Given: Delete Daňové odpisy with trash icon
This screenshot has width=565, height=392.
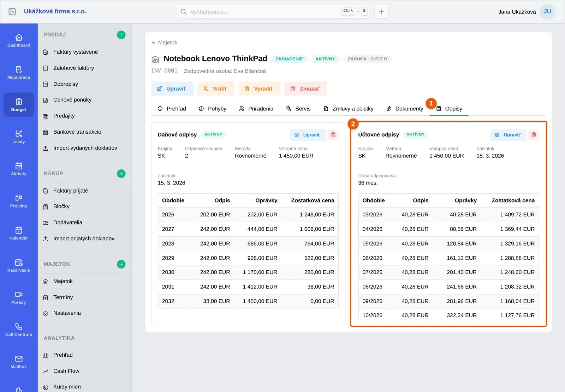Looking at the screenshot, I should 333,135.
